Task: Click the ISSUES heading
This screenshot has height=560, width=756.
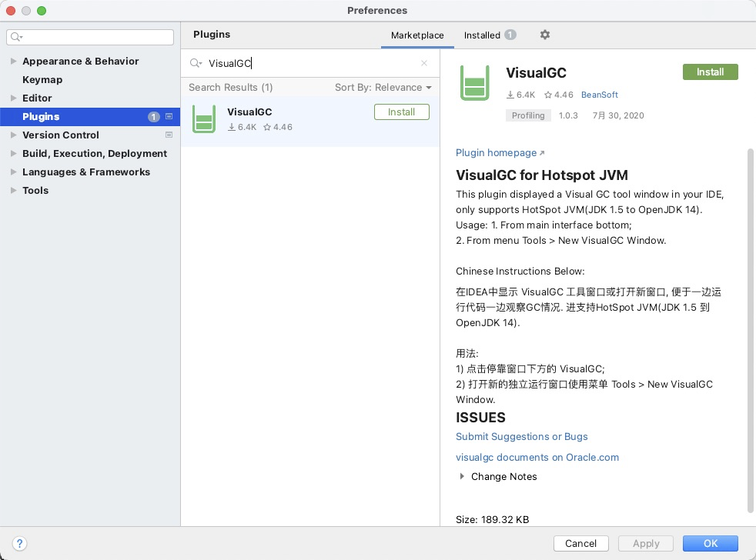Action: click(480, 418)
